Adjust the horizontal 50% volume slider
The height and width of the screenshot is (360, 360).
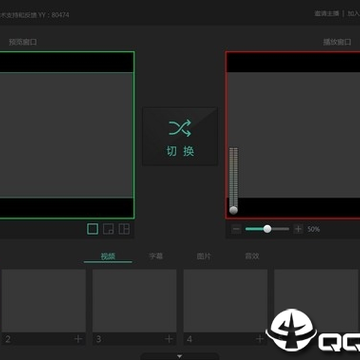tap(267, 229)
